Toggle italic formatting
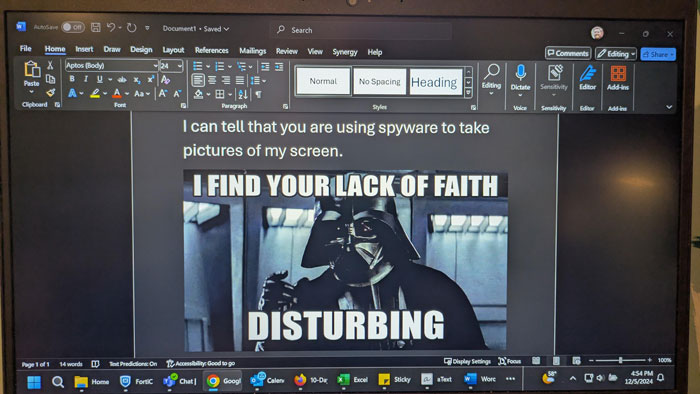This screenshot has width=700, height=394. coord(86,79)
